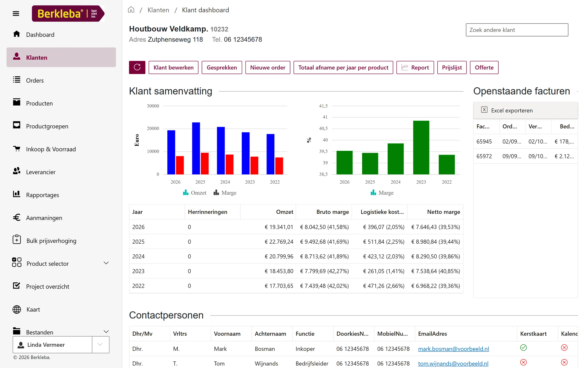This screenshot has width=588, height=368.
Task: Open mark.bosman@voorbeeld.nl email link
Action: click(453, 349)
